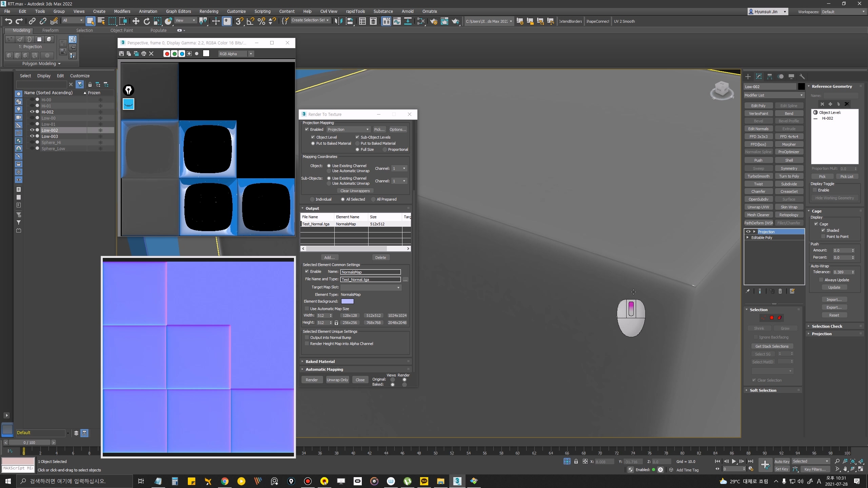Click the Element Background color swatch
The width and height of the screenshot is (868, 488).
347,301
